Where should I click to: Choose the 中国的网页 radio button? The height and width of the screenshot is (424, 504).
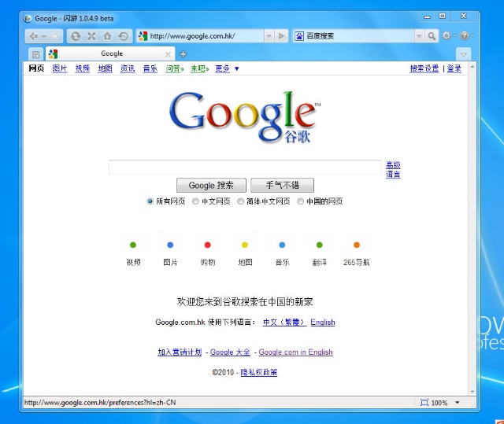pos(300,201)
